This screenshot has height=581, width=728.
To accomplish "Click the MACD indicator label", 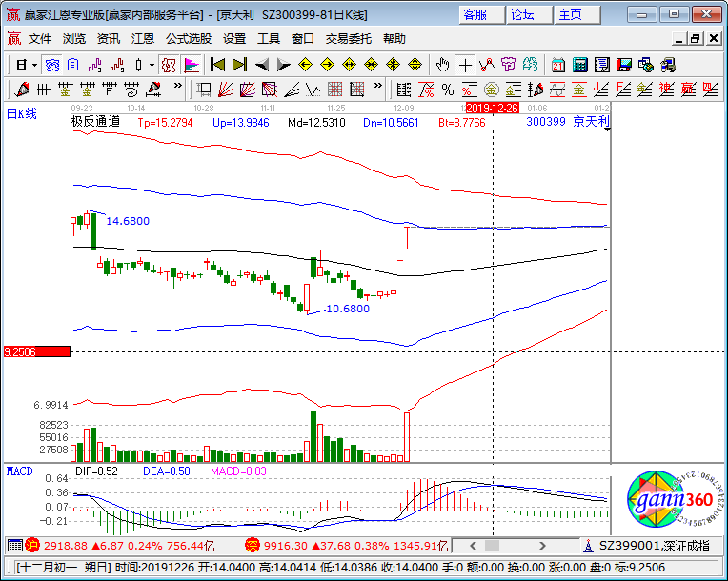I will click(x=19, y=471).
